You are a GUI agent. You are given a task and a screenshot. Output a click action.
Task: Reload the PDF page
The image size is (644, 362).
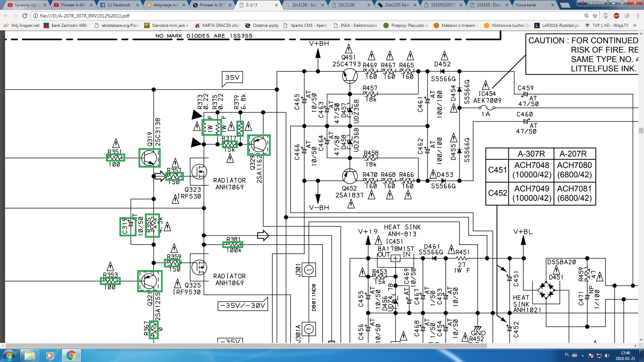[25, 16]
